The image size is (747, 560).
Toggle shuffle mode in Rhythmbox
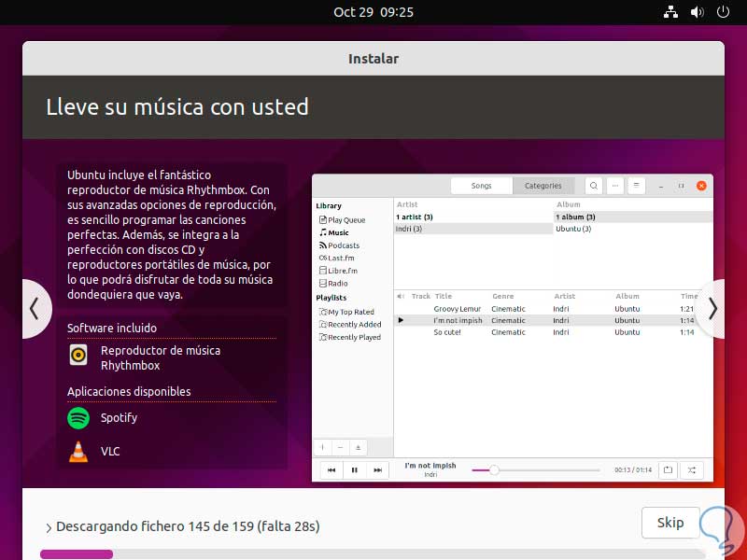(x=691, y=470)
